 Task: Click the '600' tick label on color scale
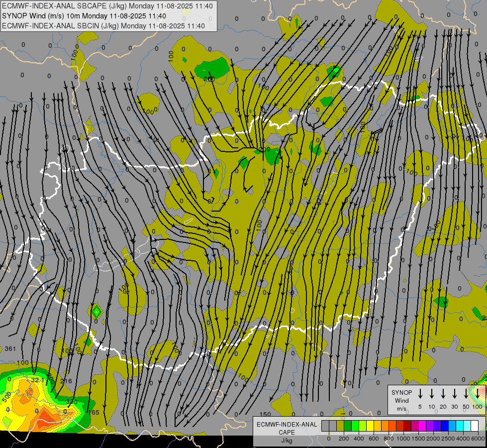coord(374,439)
